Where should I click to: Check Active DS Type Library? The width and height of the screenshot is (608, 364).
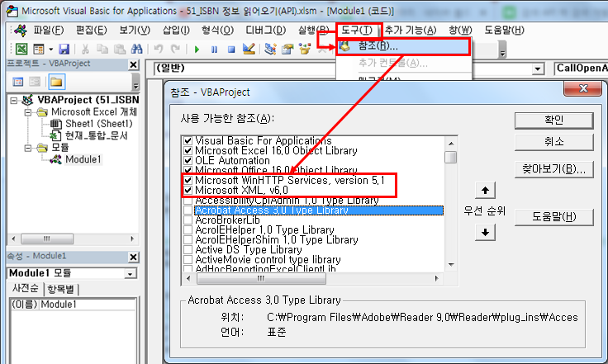click(x=188, y=250)
